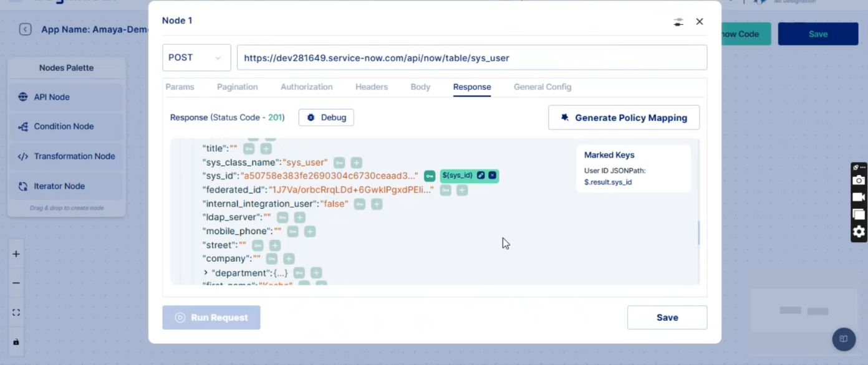The image size is (868, 365).
Task: Click the response panel vertical scrollbar
Action: point(698,233)
